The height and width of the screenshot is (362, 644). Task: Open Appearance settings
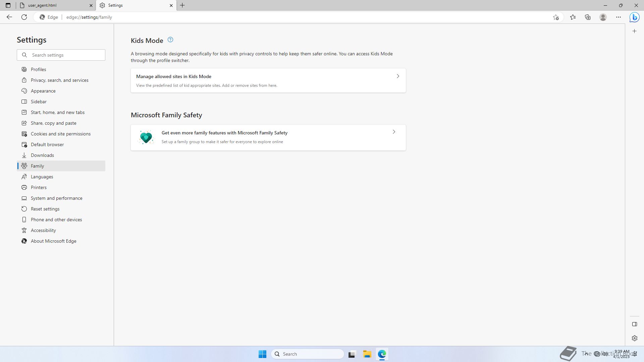pyautogui.click(x=61, y=91)
